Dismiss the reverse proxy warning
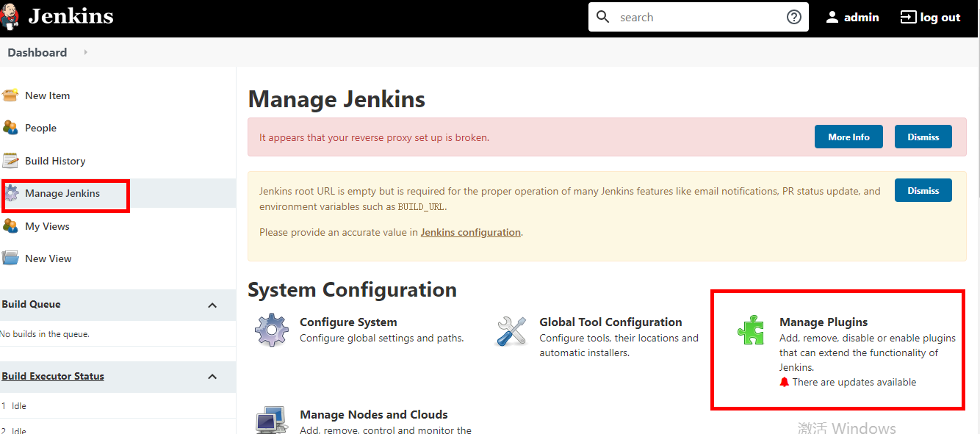The image size is (980, 434). [x=923, y=137]
